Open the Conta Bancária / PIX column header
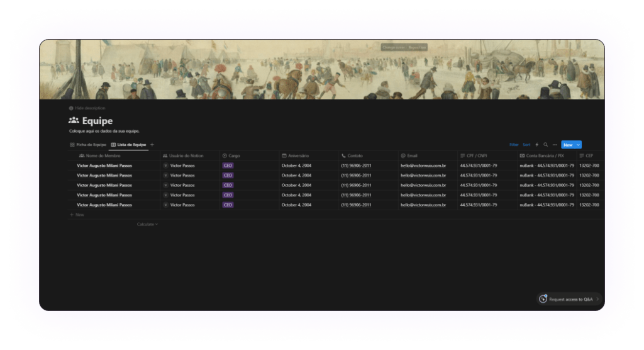The height and width of the screenshot is (350, 644). tap(547, 156)
